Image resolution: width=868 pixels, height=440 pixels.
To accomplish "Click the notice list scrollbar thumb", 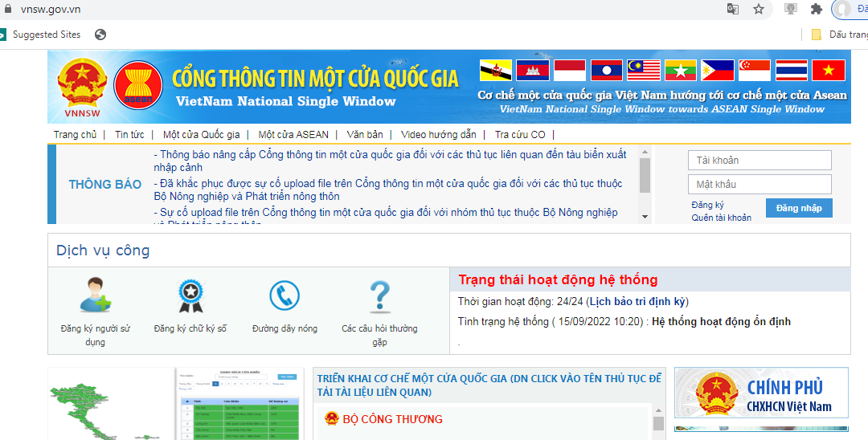I will (x=645, y=175).
